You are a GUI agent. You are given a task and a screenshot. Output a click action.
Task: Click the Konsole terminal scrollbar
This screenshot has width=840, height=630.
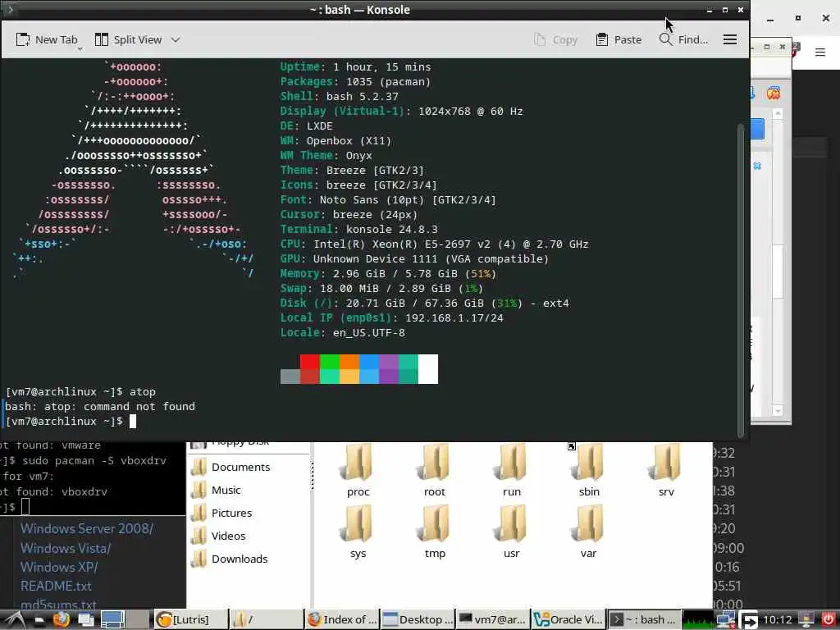[x=741, y=280]
